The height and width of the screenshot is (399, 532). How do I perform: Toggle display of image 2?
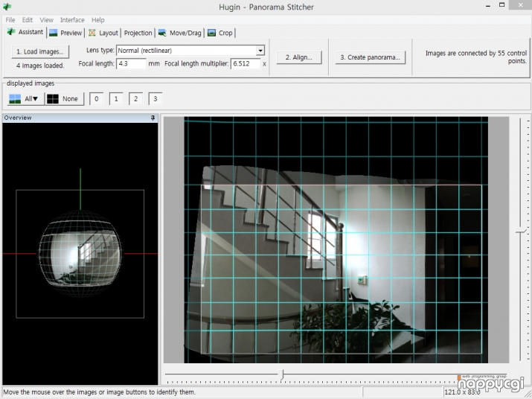135,99
